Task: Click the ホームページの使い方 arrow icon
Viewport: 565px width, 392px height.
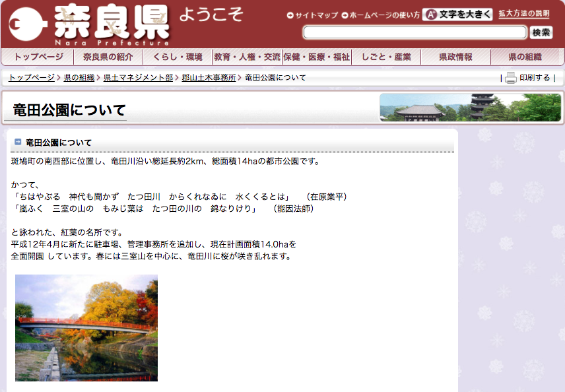Action: point(345,15)
